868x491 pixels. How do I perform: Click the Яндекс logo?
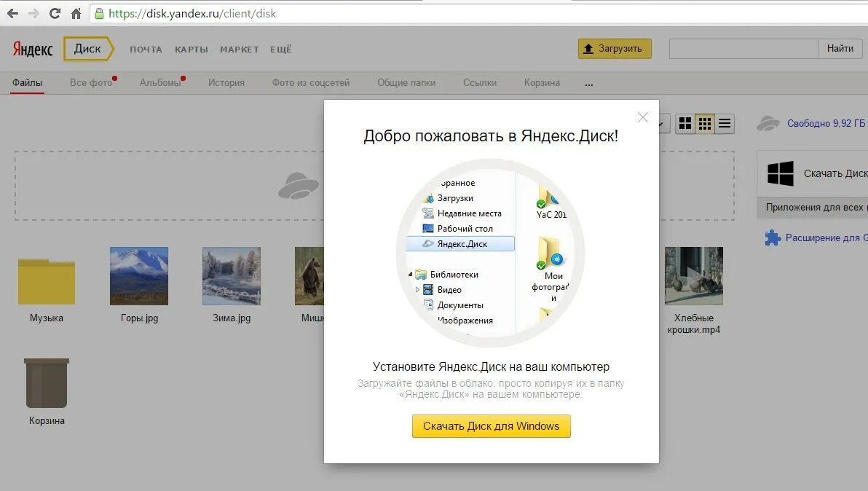pos(33,50)
